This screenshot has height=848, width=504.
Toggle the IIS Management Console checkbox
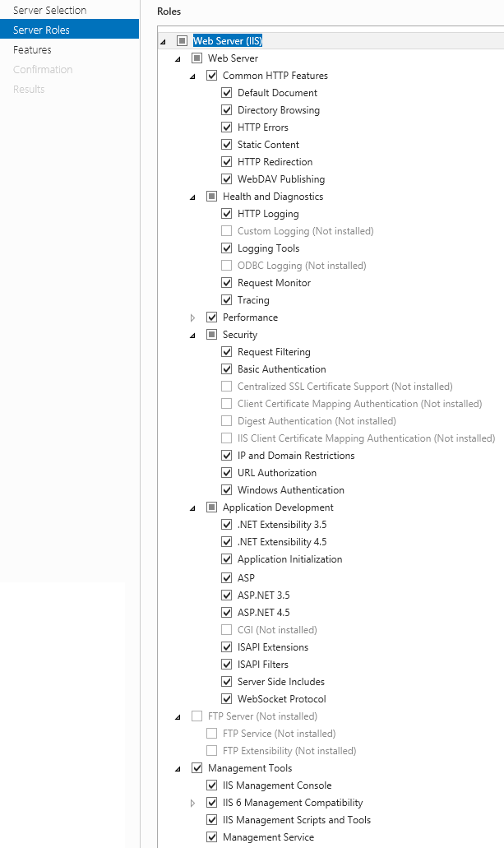[212, 785]
